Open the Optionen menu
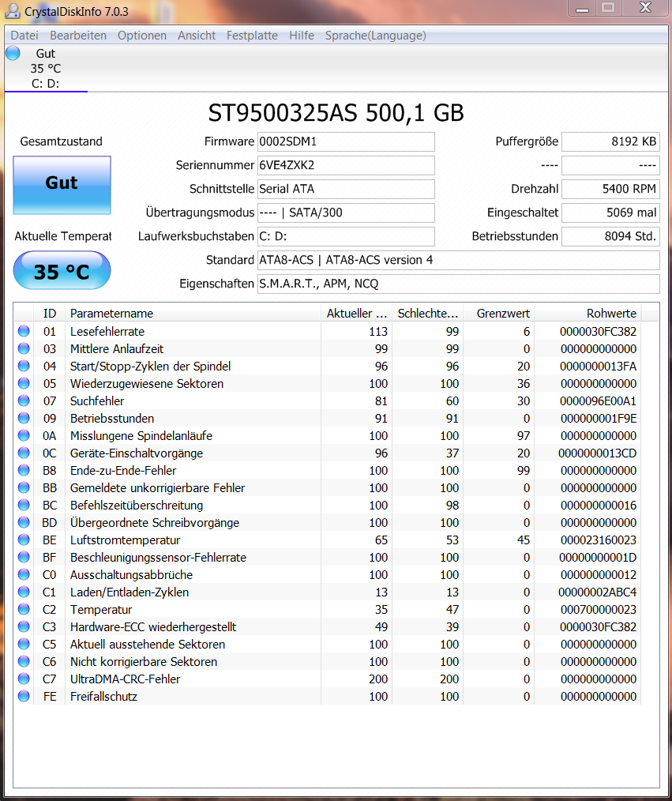 pyautogui.click(x=142, y=36)
